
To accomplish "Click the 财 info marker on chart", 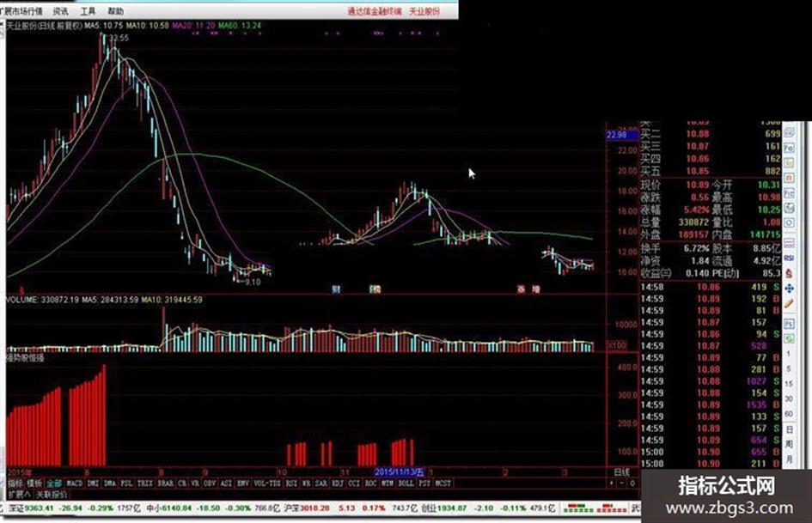I will coord(336,289).
